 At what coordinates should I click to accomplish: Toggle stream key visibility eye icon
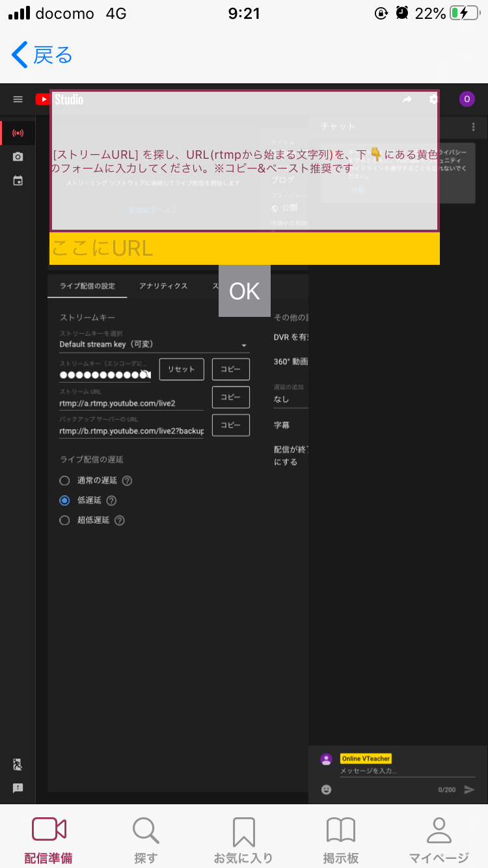[x=146, y=374]
